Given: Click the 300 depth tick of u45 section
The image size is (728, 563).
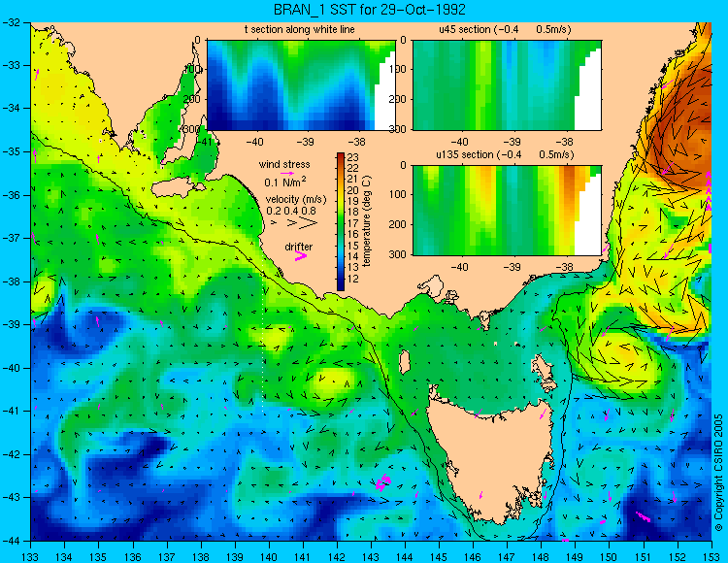Looking at the screenshot, I should (399, 129).
